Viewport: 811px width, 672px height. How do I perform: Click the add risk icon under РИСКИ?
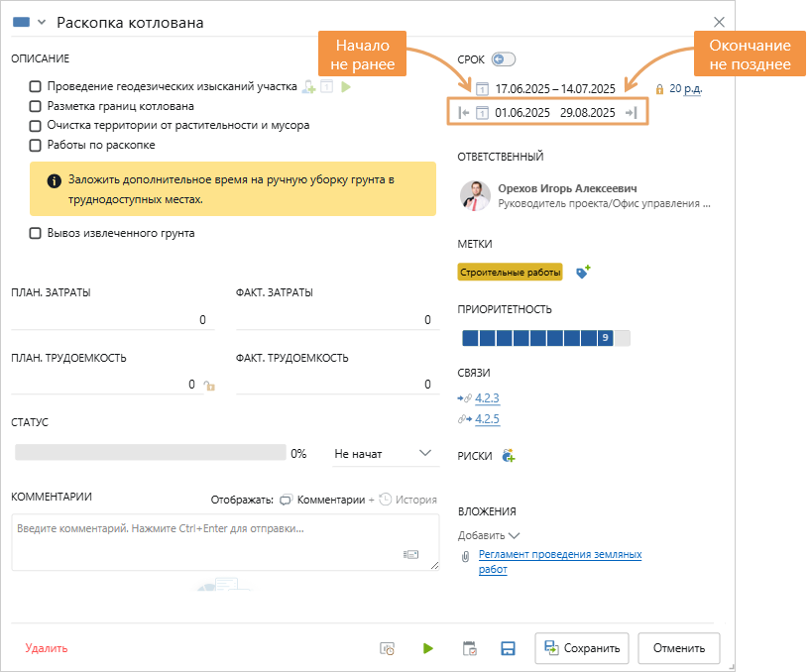click(x=509, y=456)
